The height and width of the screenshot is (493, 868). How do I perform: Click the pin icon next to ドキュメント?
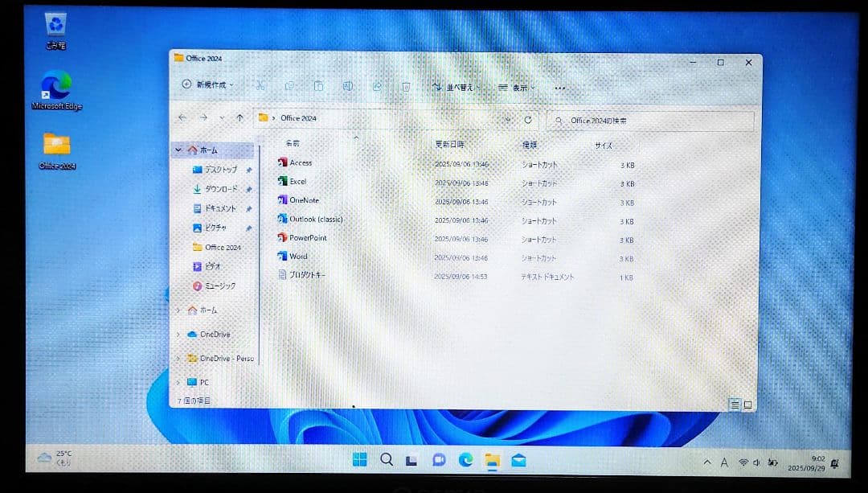point(249,207)
